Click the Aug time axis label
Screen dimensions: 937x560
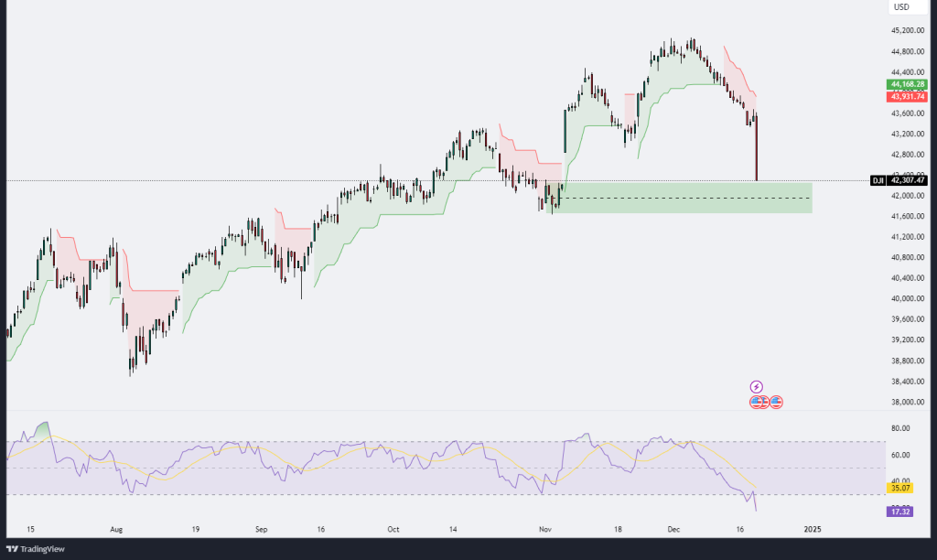(x=116, y=530)
